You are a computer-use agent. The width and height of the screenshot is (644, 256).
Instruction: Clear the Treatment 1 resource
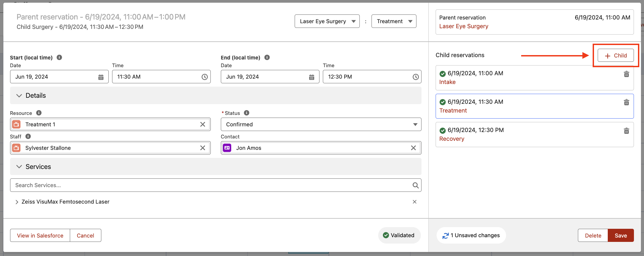(203, 124)
